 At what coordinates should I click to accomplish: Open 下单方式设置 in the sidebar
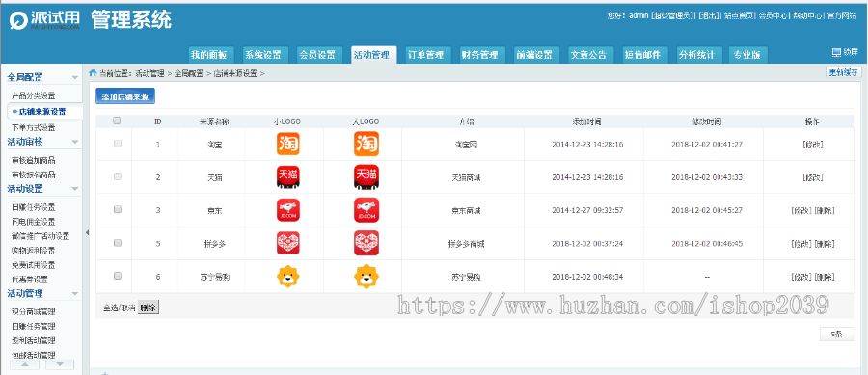click(x=34, y=128)
